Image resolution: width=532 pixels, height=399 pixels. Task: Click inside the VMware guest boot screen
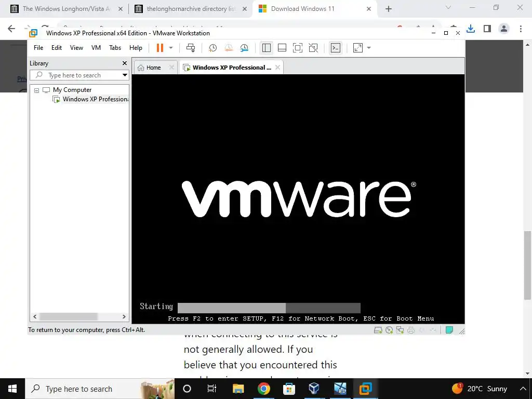coord(298,199)
